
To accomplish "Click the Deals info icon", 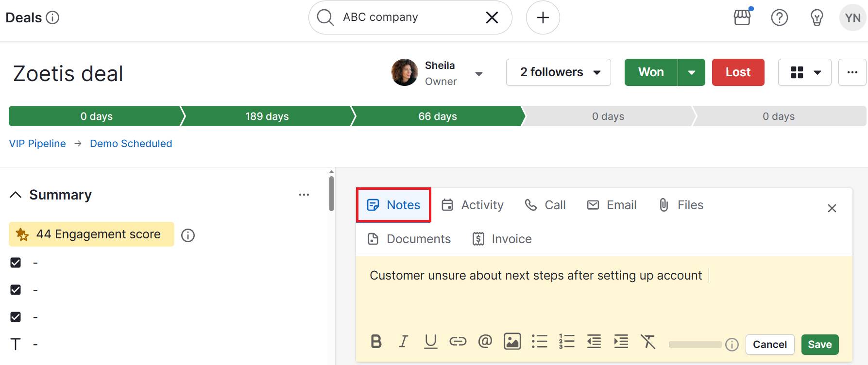I will [x=52, y=17].
